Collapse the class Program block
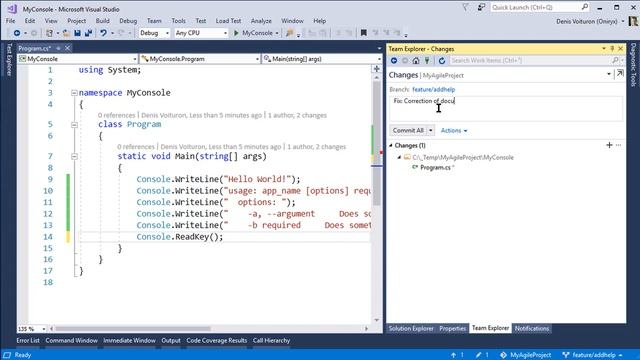This screenshot has width=640, height=360. click(74, 124)
